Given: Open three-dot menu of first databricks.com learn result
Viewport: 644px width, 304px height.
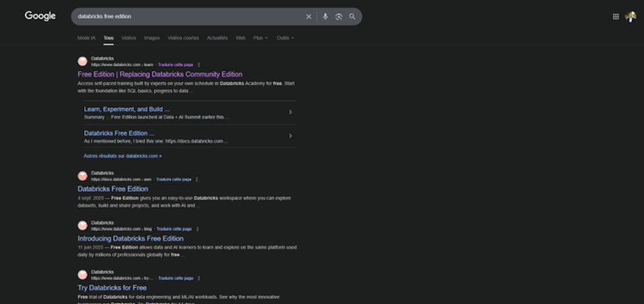Looking at the screenshot, I should [x=199, y=65].
